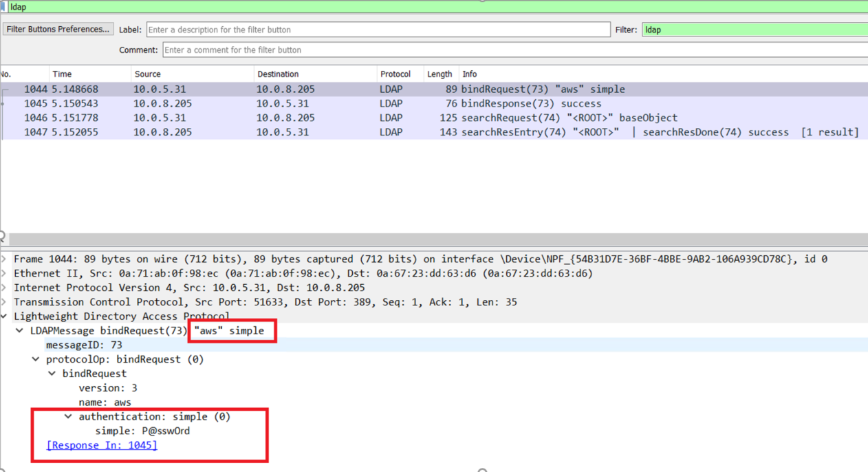This screenshot has height=472, width=868.
Task: Click the display filter bookmark icon
Action: coord(4,7)
